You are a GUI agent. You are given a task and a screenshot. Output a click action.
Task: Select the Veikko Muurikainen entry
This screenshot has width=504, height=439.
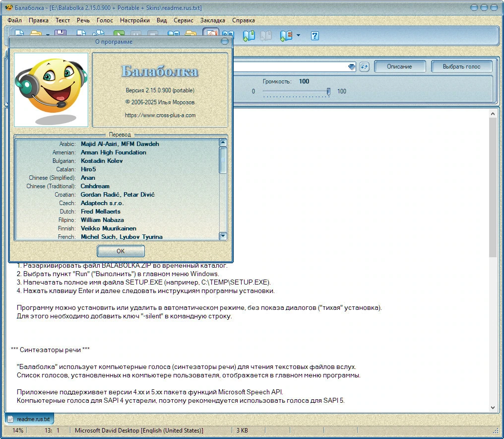tap(109, 228)
